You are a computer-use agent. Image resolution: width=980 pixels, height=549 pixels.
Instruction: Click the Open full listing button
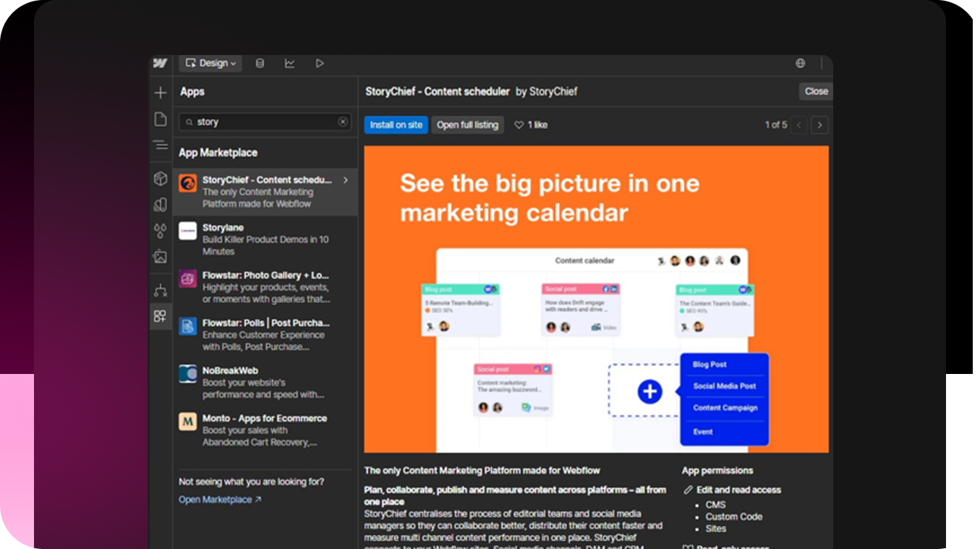468,125
